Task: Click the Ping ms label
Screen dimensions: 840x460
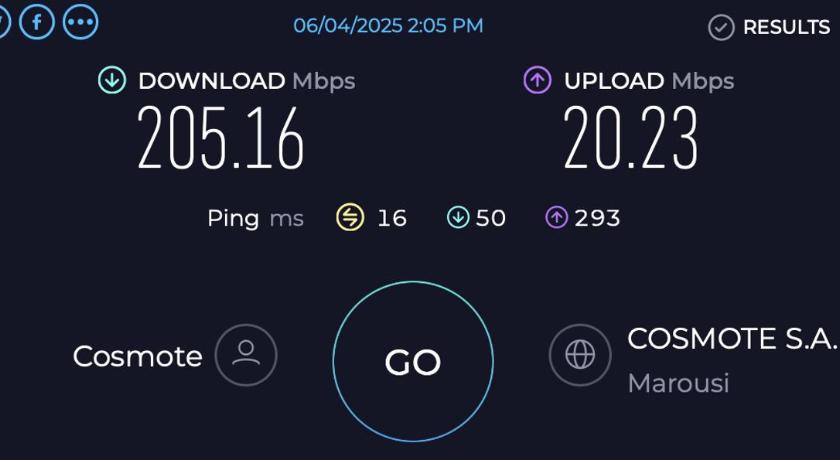Action: pos(256,219)
